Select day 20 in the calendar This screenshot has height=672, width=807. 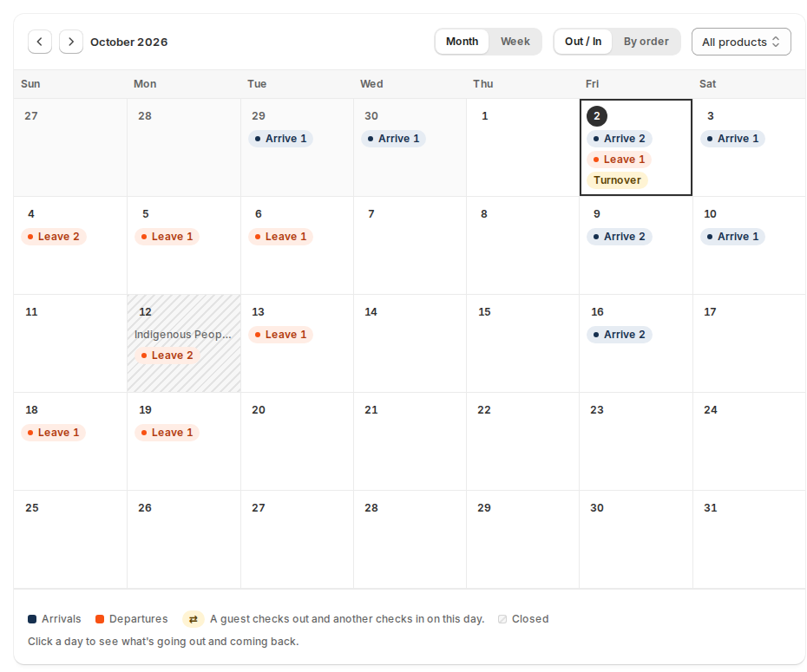[x=297, y=441]
